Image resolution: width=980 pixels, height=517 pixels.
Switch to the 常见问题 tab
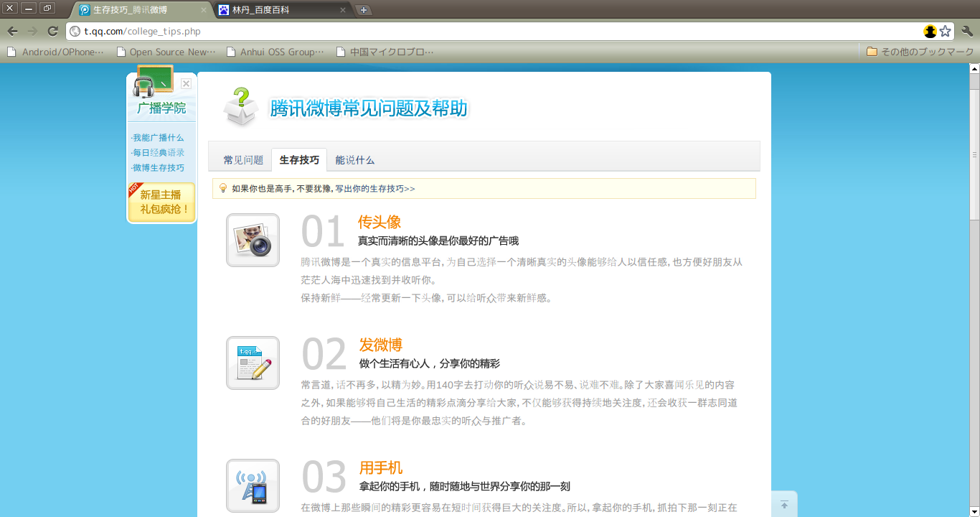coord(243,160)
